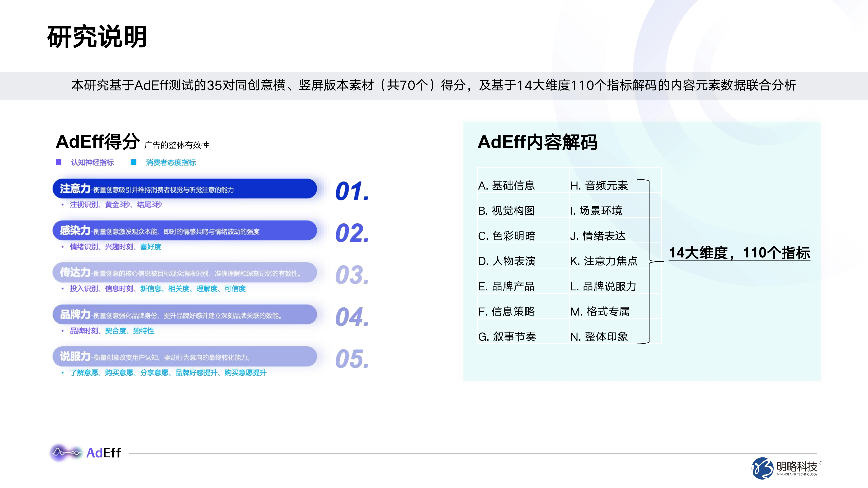The image size is (868, 488).
Task: Click the 情绪识别、兴趣时刻、喜好度 bullet
Action: 116,247
